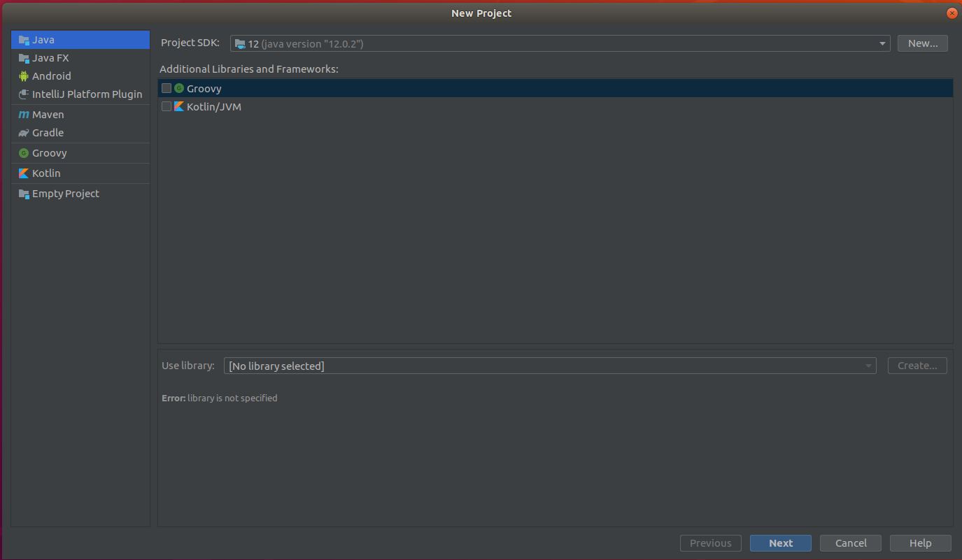Click the Groovy library icon in frameworks list
The width and height of the screenshot is (962, 560).
[179, 88]
